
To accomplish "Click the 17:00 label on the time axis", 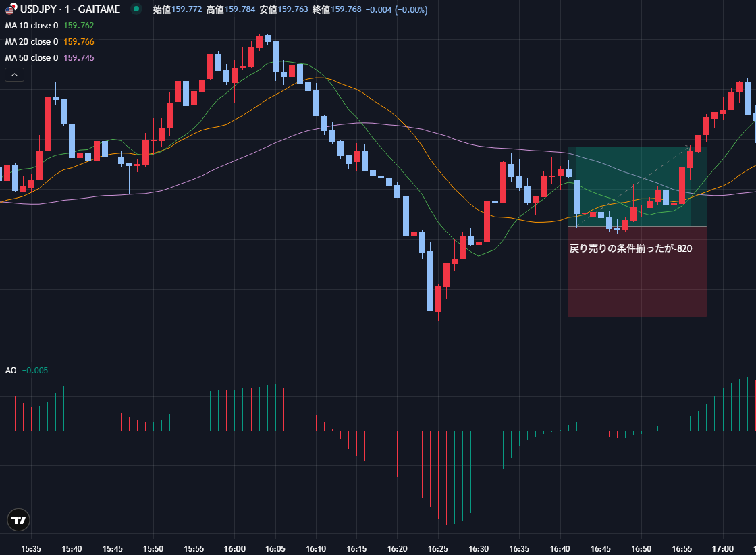I will tap(723, 548).
